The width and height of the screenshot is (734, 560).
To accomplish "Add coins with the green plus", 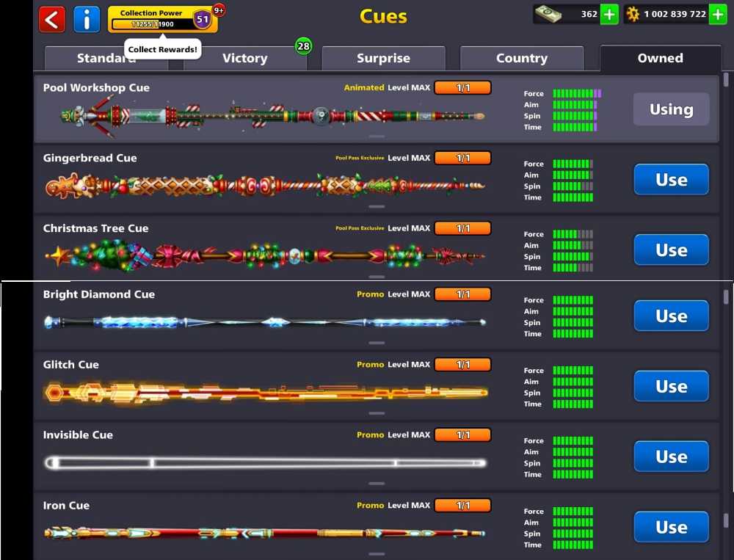I will coord(718,14).
